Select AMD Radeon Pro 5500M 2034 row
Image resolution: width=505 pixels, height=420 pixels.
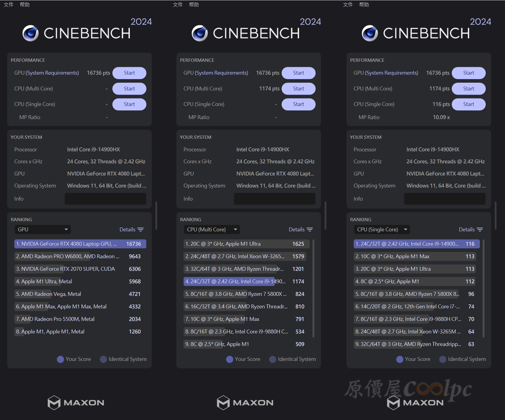click(x=80, y=319)
